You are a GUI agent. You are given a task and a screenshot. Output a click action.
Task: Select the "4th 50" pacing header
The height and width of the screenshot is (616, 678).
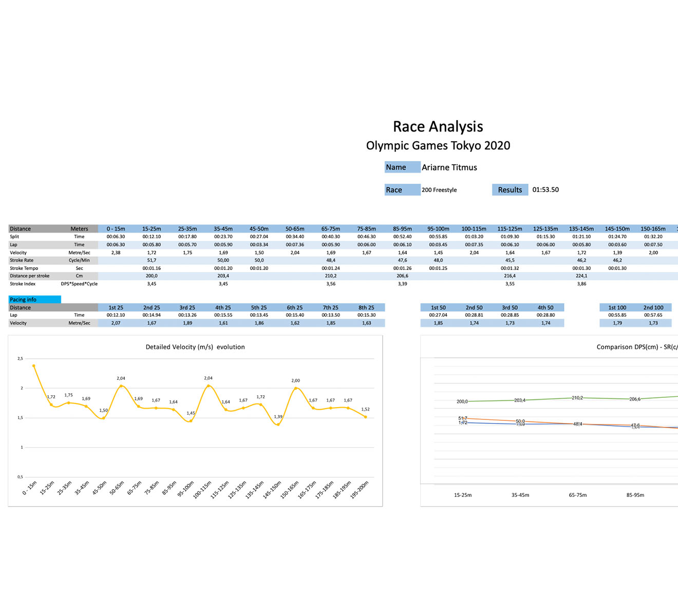545,307
